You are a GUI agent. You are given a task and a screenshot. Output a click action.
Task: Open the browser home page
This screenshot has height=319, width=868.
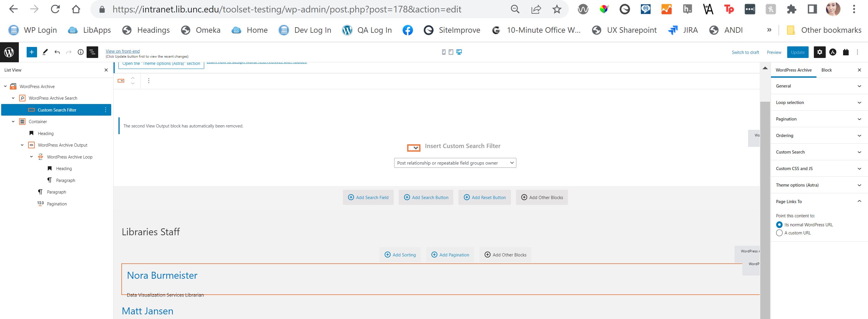(76, 9)
